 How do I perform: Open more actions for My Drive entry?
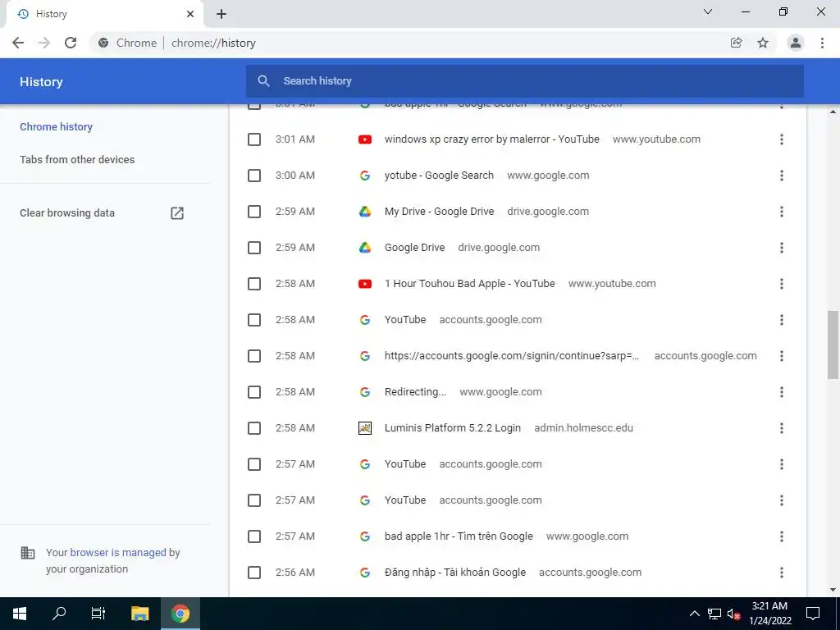coord(782,212)
